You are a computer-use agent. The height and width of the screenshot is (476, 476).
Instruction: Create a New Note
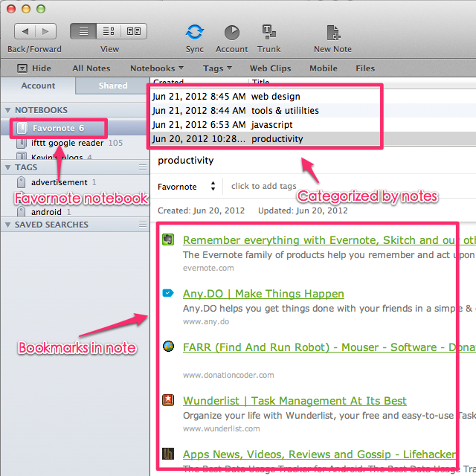333,33
